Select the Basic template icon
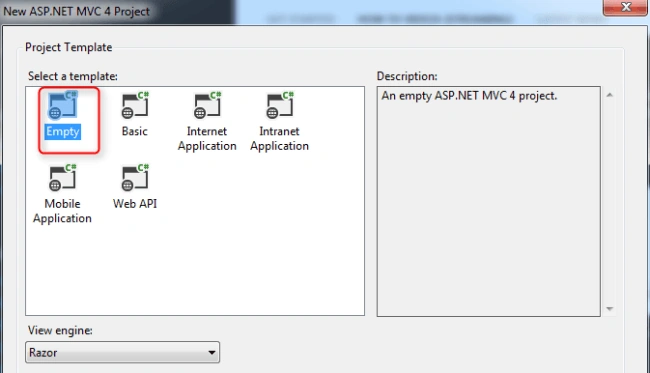This screenshot has width=650, height=373. pyautogui.click(x=135, y=105)
